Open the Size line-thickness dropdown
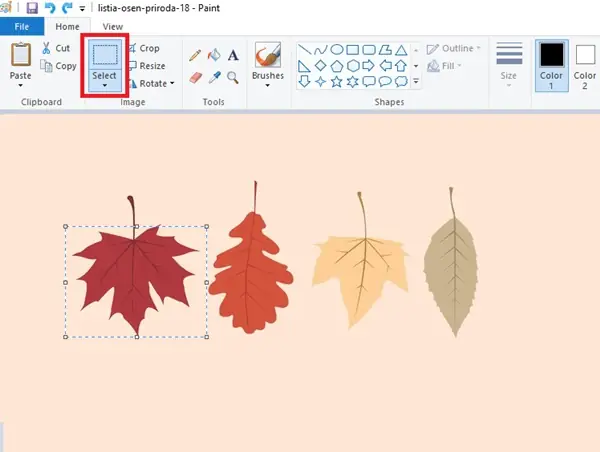Viewport: 600px width, 452px height. 509,65
